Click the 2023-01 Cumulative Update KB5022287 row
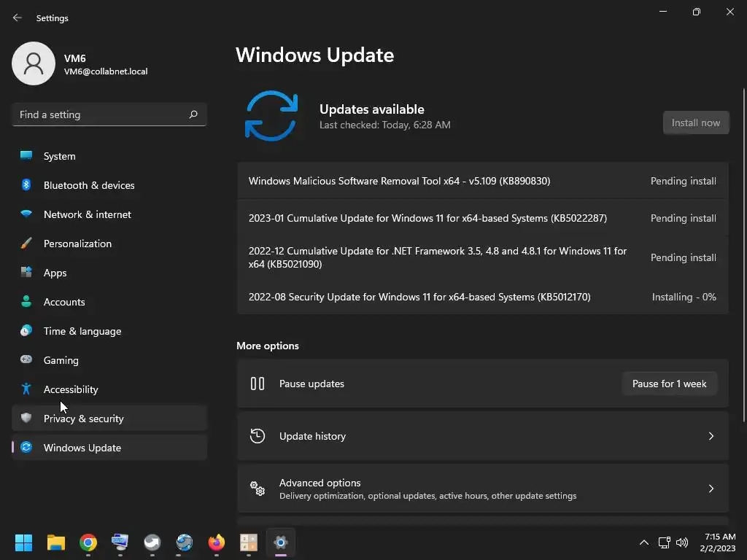 pyautogui.click(x=483, y=217)
